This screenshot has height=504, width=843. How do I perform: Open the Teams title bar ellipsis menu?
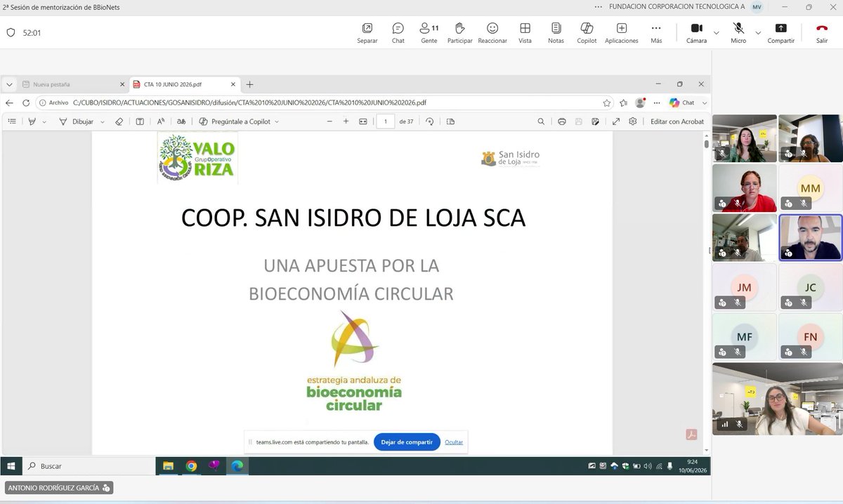coord(598,6)
